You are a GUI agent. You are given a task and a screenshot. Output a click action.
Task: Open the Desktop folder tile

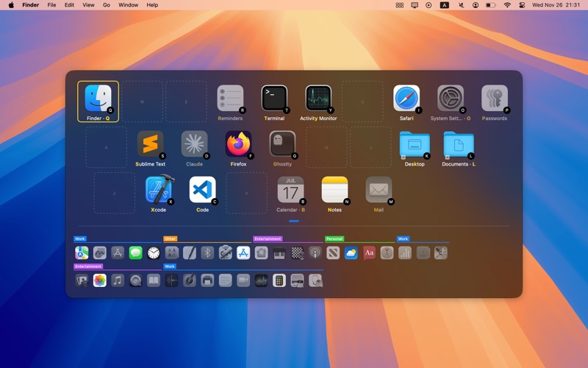tap(415, 147)
